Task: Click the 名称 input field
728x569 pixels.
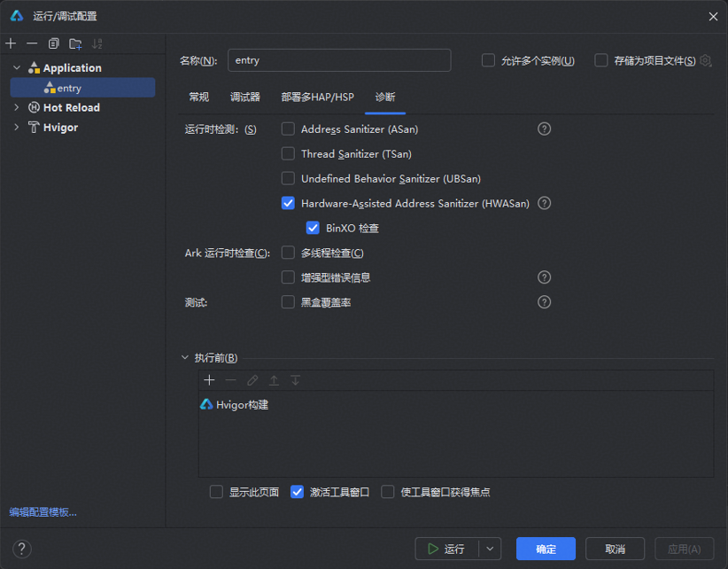Action: (339, 60)
